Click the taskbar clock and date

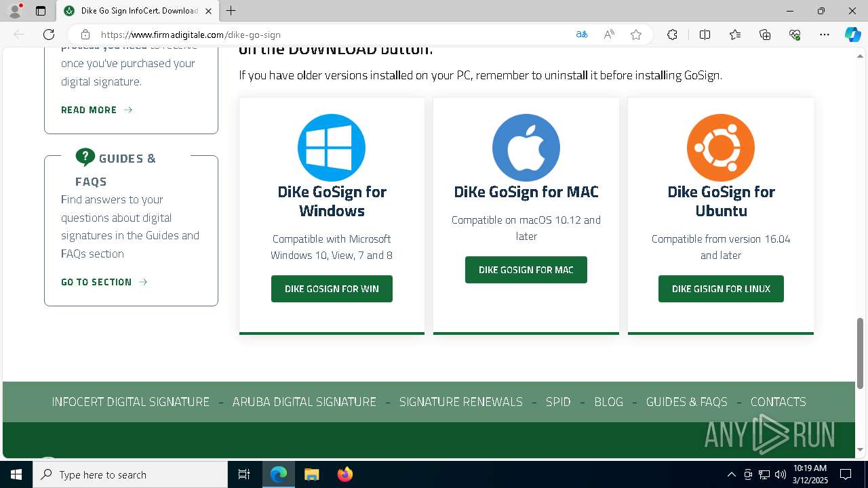[x=810, y=474]
